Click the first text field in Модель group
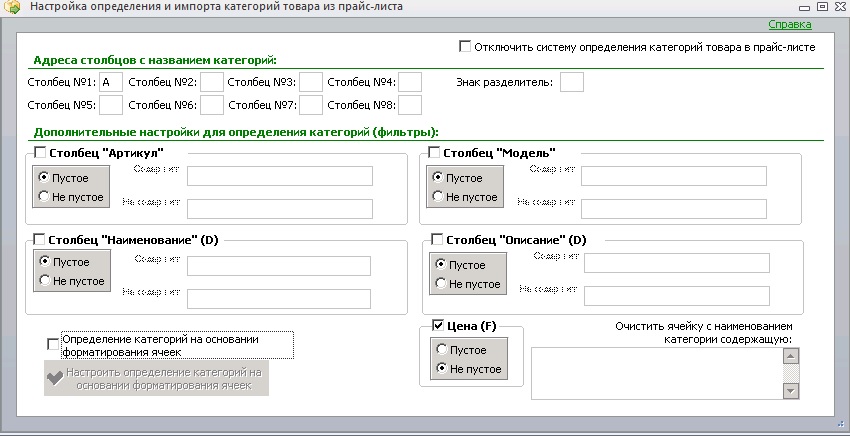The height and width of the screenshot is (436, 850). pos(674,176)
